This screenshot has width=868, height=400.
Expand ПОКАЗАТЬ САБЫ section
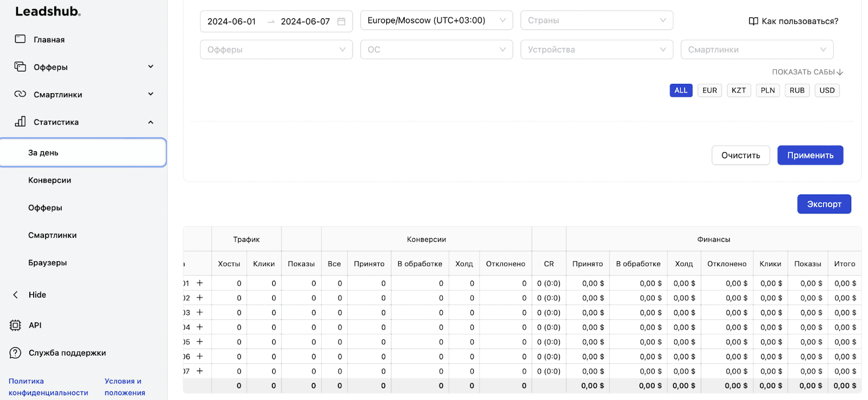tap(807, 72)
